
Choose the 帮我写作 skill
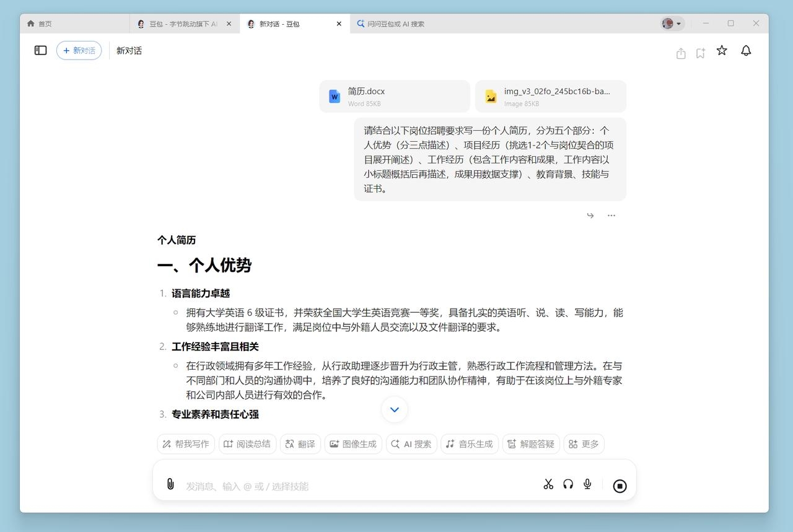pos(186,444)
